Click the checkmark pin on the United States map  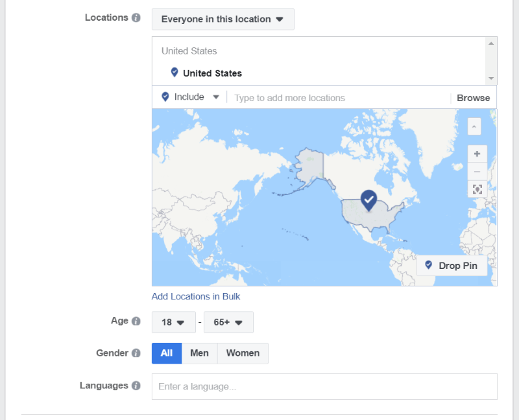pos(368,200)
